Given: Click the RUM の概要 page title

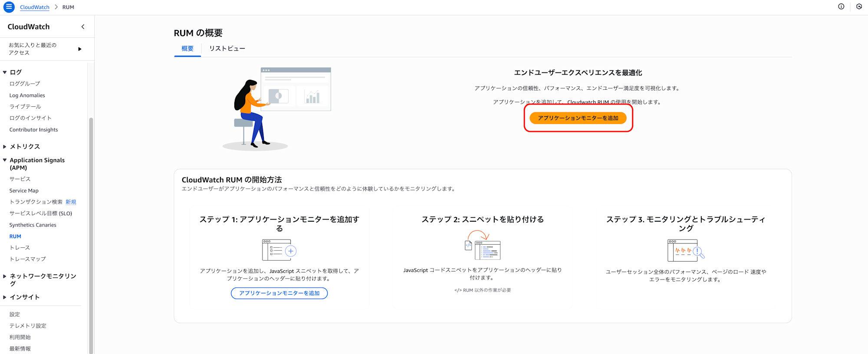Looking at the screenshot, I should [198, 33].
